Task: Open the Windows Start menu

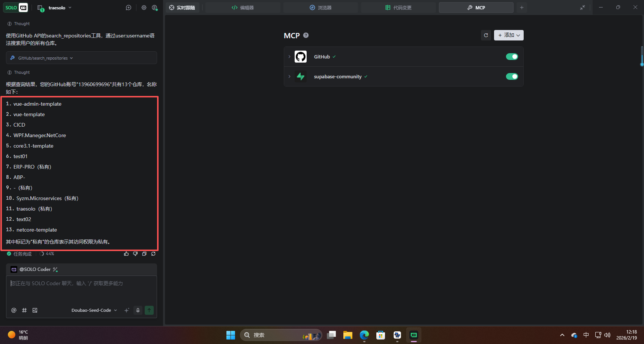Action: pyautogui.click(x=231, y=335)
